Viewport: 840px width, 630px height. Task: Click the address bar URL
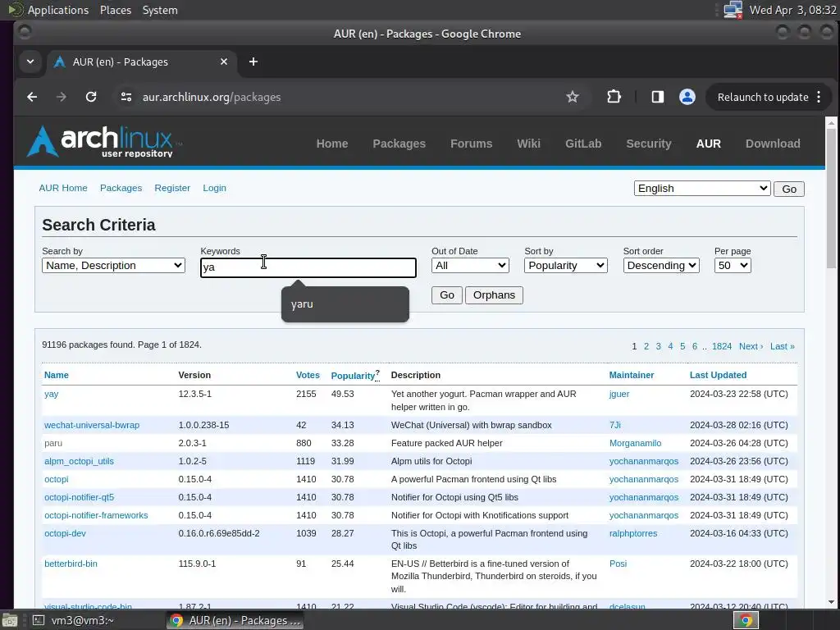point(212,97)
